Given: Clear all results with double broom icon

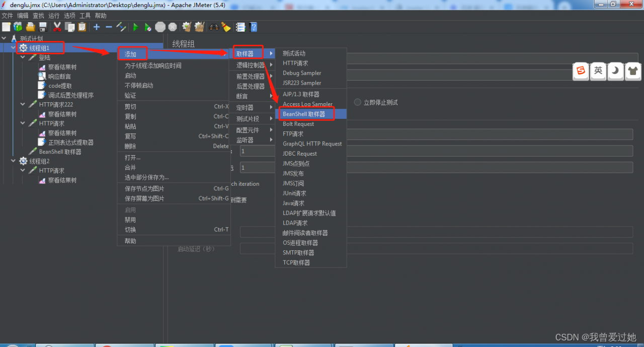Looking at the screenshot, I should click(x=199, y=27).
